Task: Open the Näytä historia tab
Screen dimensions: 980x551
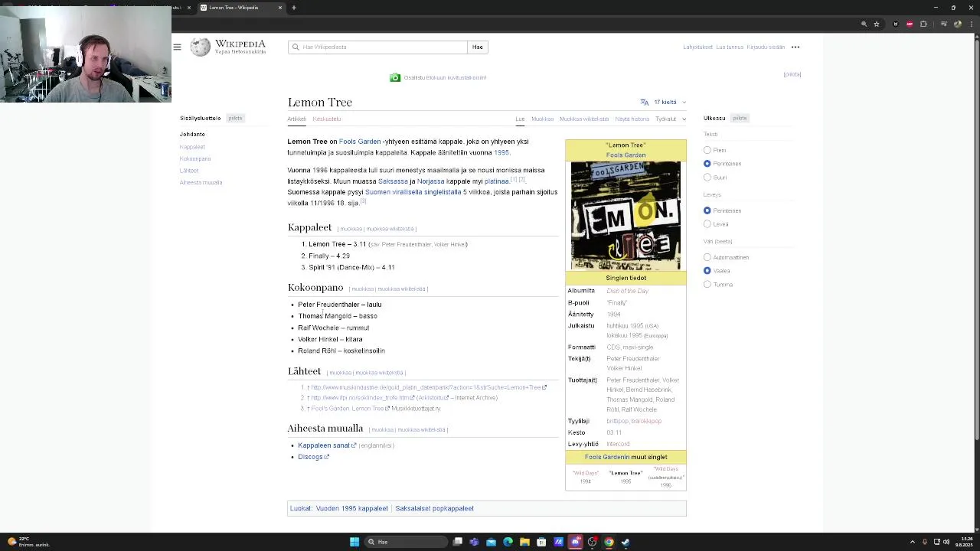Action: click(632, 119)
